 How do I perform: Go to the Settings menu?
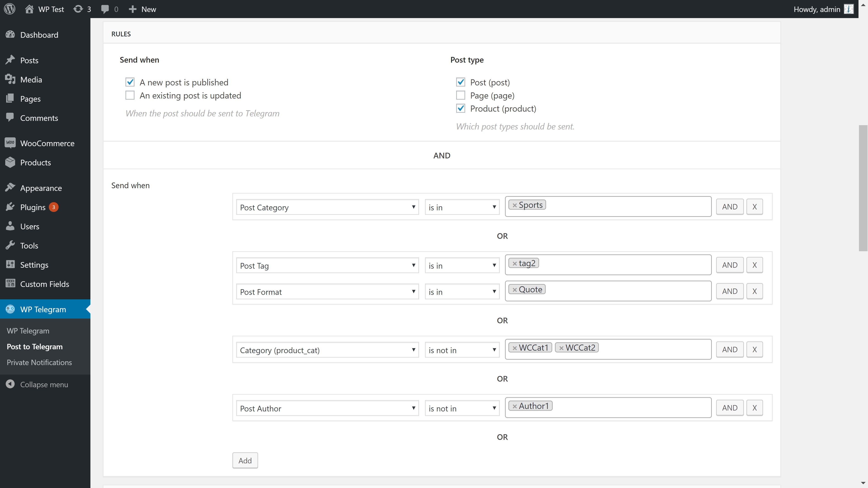tap(34, 265)
